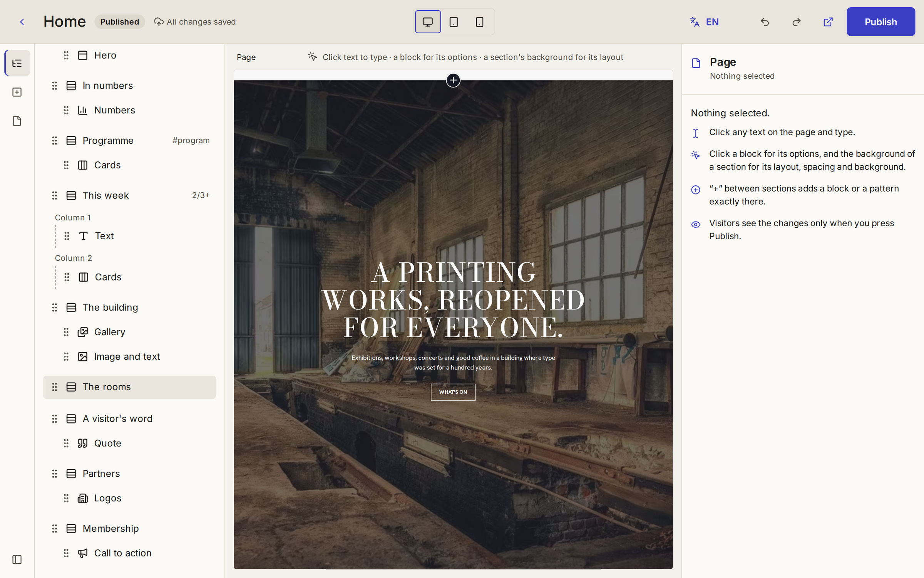This screenshot has height=578, width=924.
Task: Click the WHAT'S ON button in hero
Action: [453, 392]
